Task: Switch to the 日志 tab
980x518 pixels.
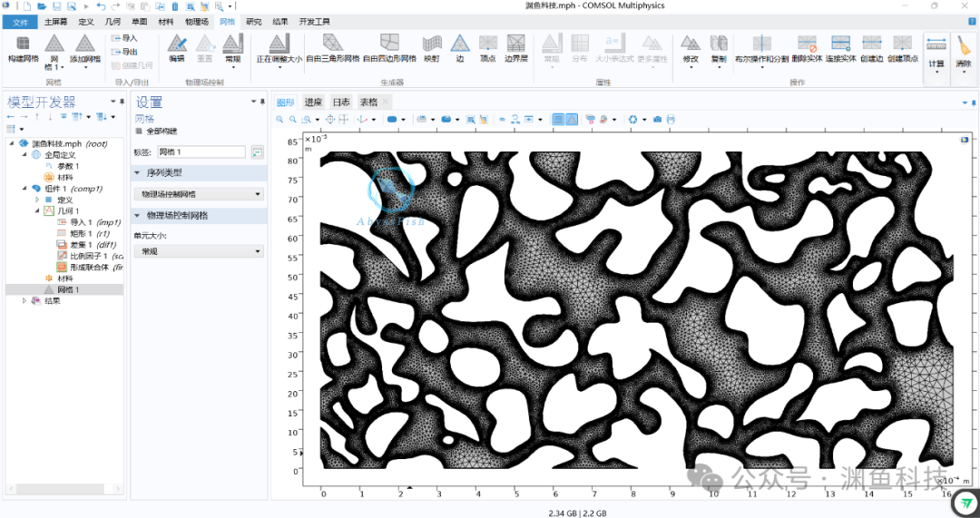Action: (x=341, y=103)
